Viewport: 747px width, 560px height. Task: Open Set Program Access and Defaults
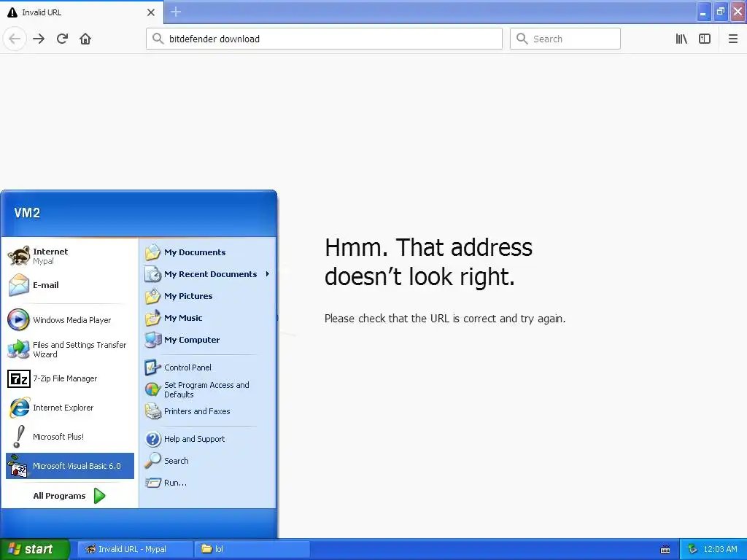[208, 389]
